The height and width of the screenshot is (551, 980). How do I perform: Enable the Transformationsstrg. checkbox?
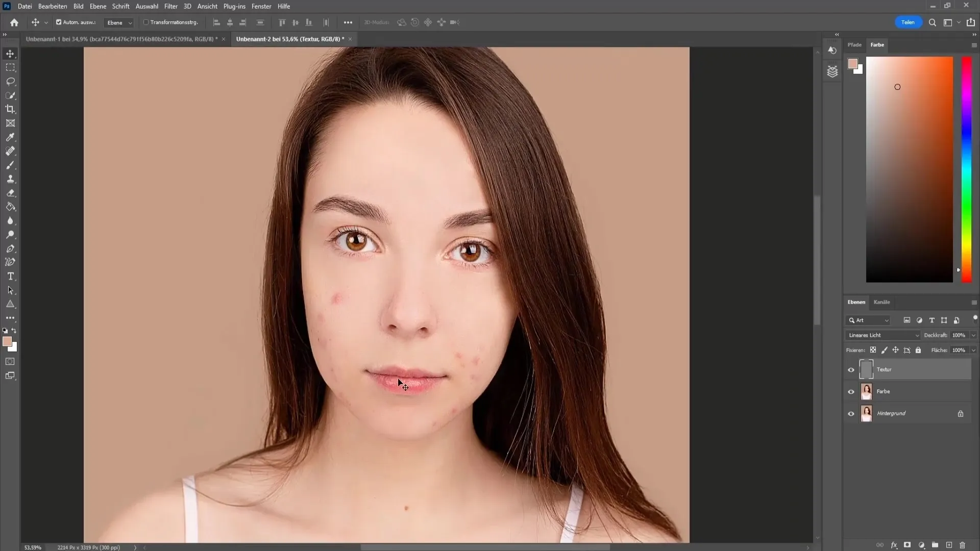click(146, 22)
